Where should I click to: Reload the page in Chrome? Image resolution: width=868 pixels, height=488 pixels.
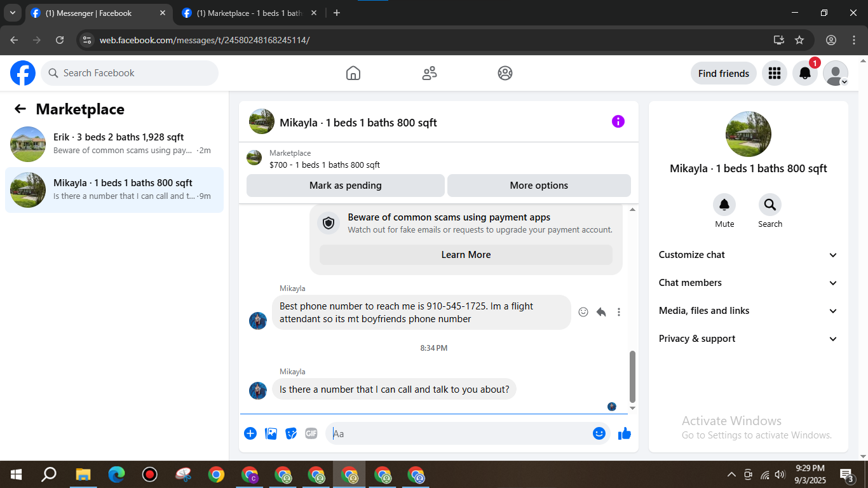pos(60,40)
